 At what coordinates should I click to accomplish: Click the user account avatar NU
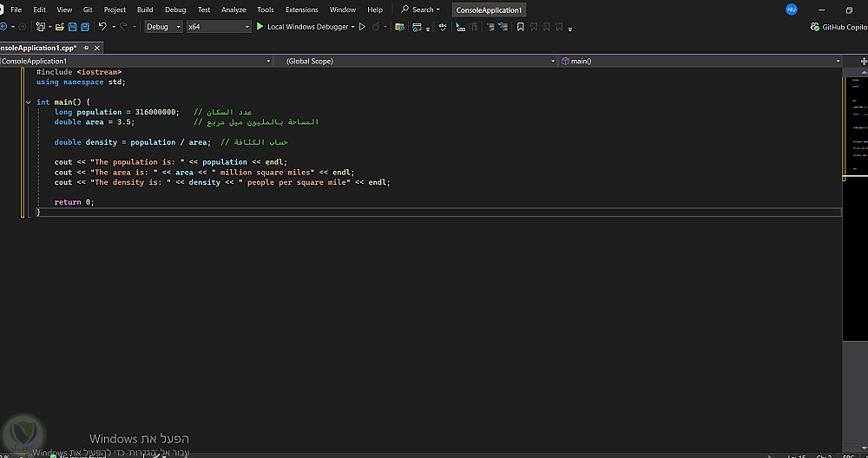[791, 10]
